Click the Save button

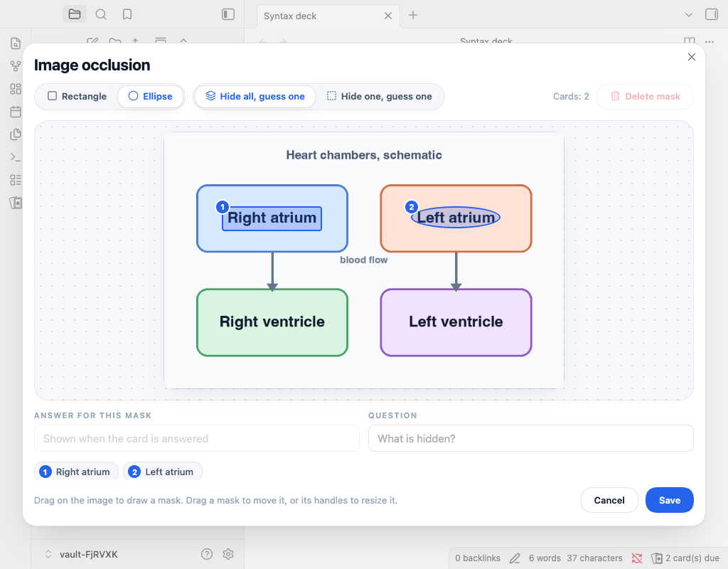point(670,500)
